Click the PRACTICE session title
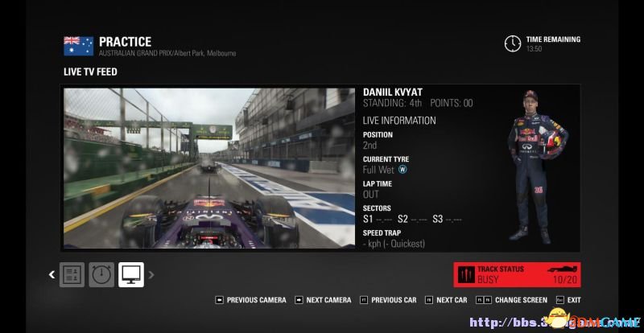The height and width of the screenshot is (333, 644). 125,42
